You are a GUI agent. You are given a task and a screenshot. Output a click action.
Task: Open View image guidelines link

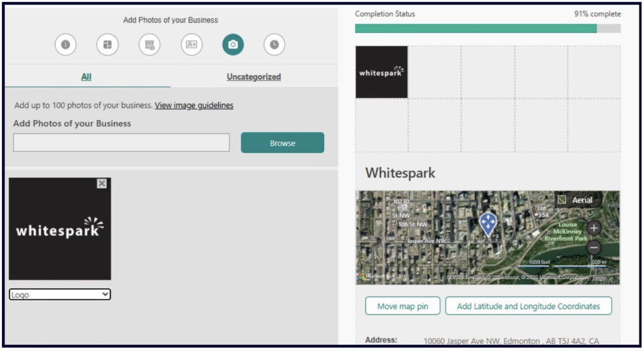pyautogui.click(x=194, y=106)
